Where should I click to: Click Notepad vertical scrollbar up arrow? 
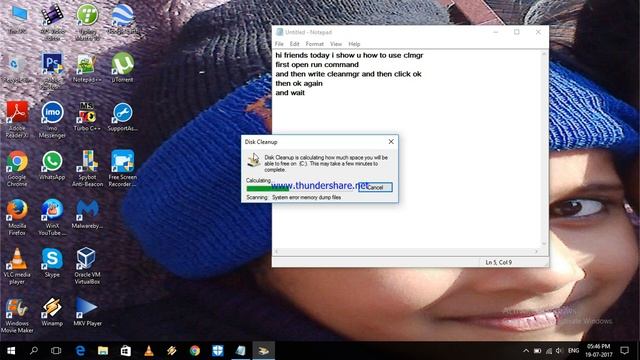click(544, 53)
